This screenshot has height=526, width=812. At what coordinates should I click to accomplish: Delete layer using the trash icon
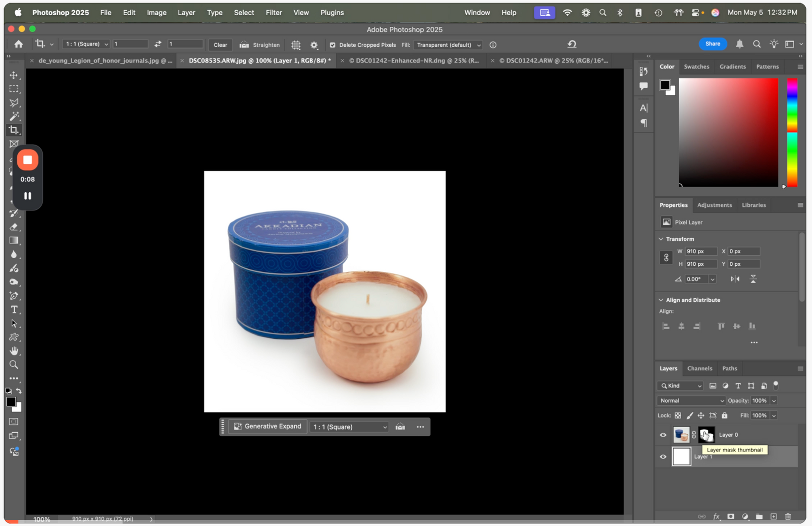(788, 516)
